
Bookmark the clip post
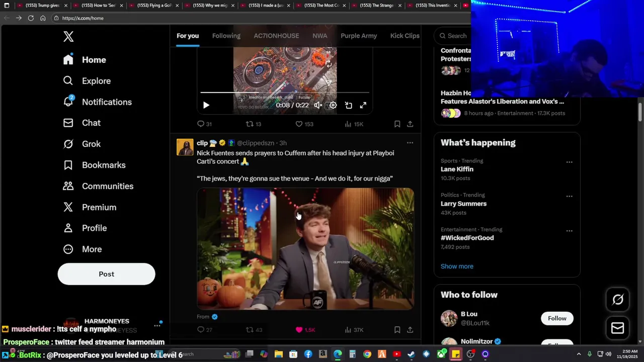pyautogui.click(x=397, y=330)
